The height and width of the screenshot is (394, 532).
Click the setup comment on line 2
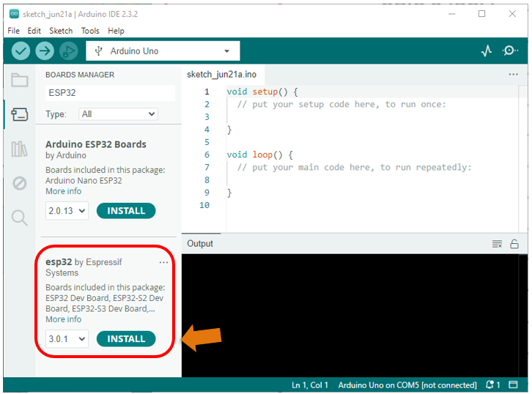click(x=341, y=105)
